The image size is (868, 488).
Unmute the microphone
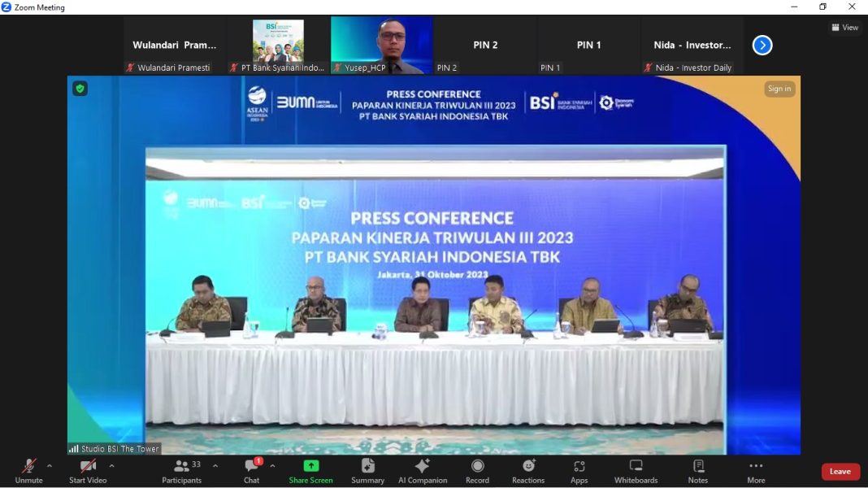[x=28, y=472]
